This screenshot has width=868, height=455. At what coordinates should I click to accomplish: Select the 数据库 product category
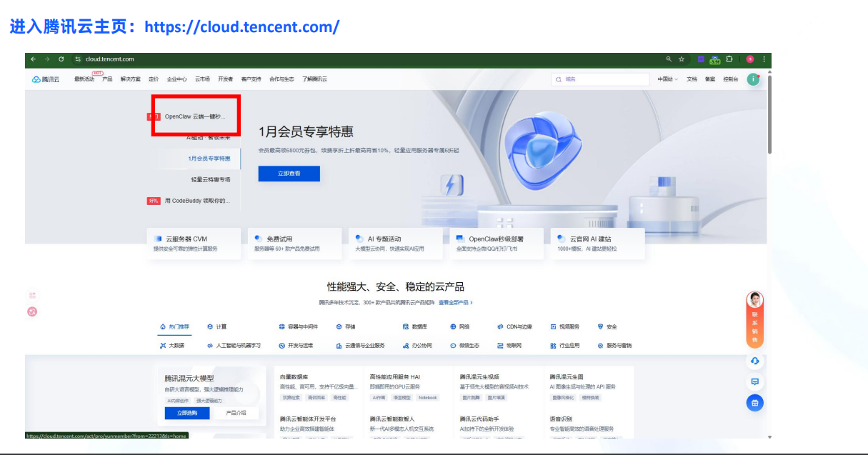(x=414, y=326)
